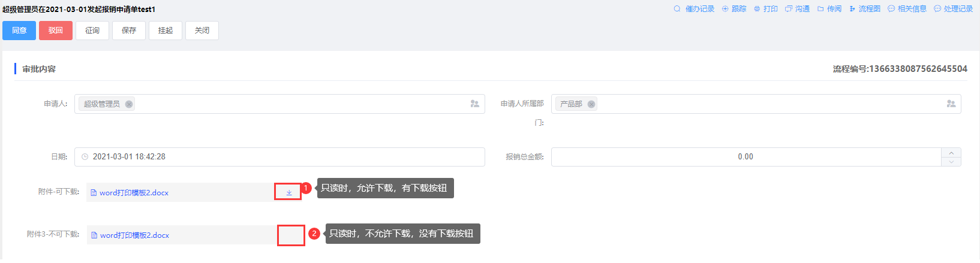Click the clock icon in the 日期 field
The image size is (980, 263).
point(85,157)
